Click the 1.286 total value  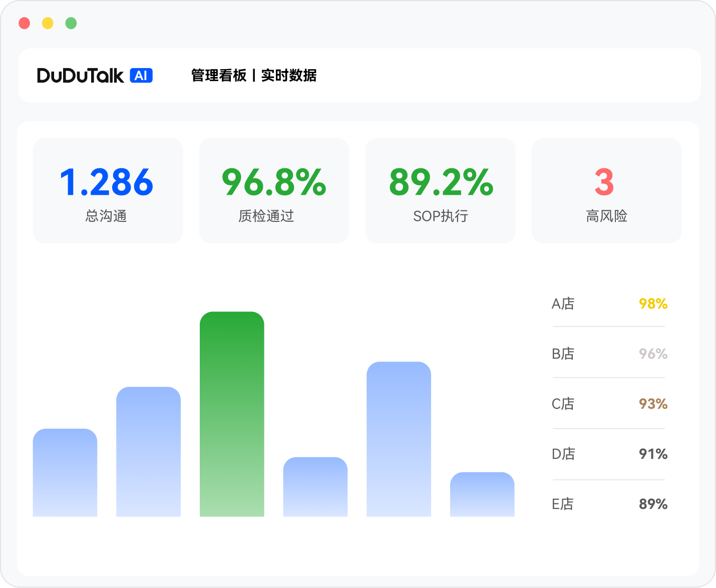click(x=107, y=182)
